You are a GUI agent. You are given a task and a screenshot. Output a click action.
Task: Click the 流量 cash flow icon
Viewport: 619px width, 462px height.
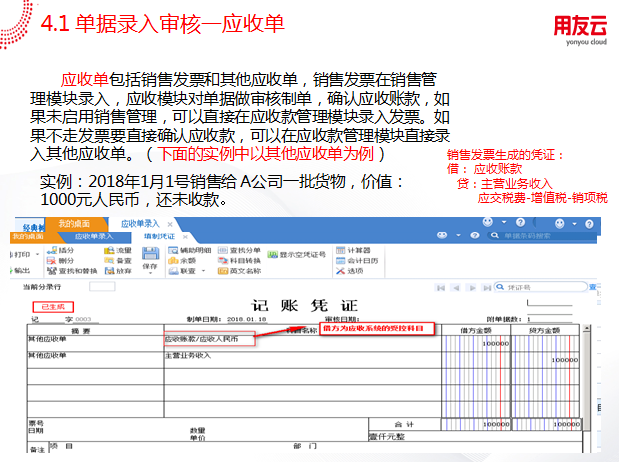tap(109, 250)
